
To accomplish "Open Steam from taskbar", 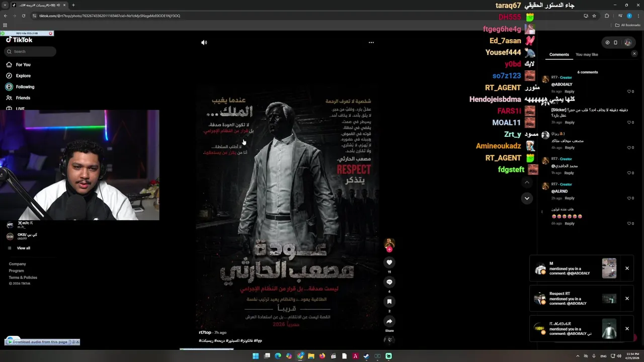I will click(366, 356).
